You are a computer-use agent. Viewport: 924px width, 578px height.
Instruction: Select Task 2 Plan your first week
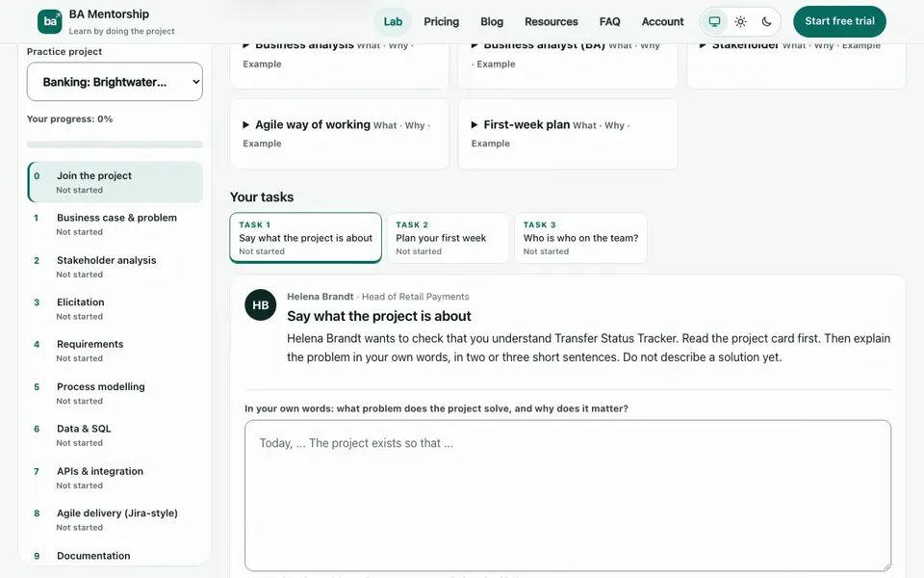448,238
